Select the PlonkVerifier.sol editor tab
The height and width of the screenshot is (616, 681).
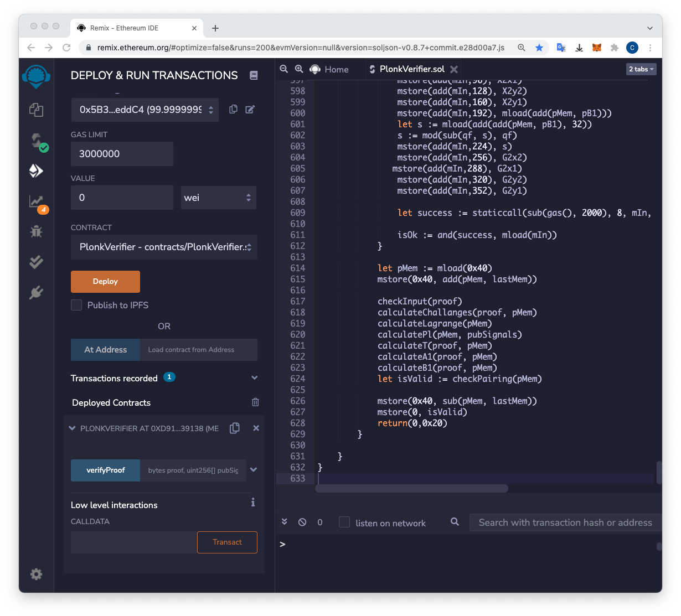click(412, 69)
